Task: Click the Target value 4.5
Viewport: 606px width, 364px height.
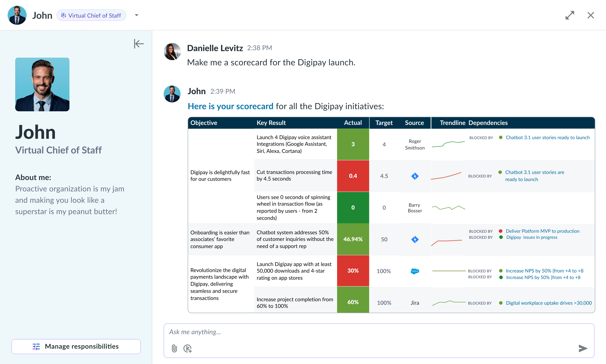Action: click(384, 176)
